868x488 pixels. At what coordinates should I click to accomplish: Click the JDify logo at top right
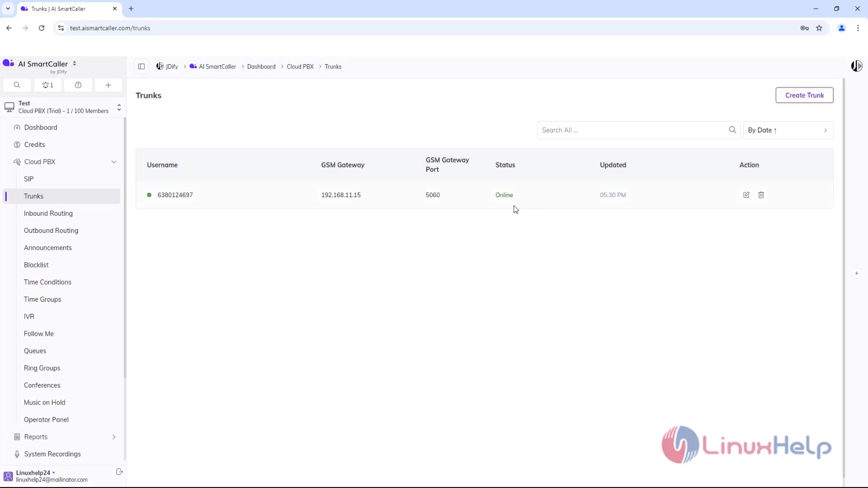pos(857,66)
